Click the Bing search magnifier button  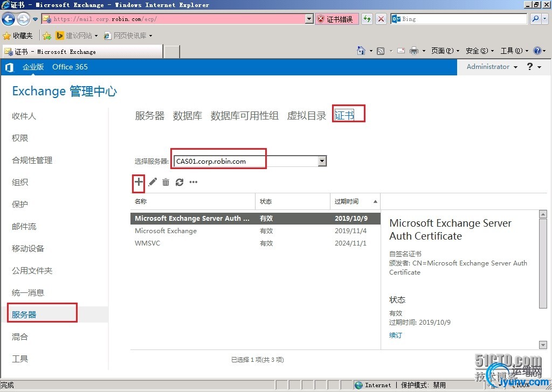[535, 19]
